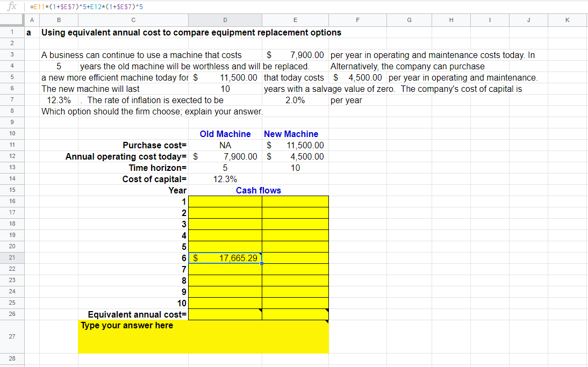This screenshot has width=588, height=367.
Task: Select column D header
Action: tap(225, 19)
